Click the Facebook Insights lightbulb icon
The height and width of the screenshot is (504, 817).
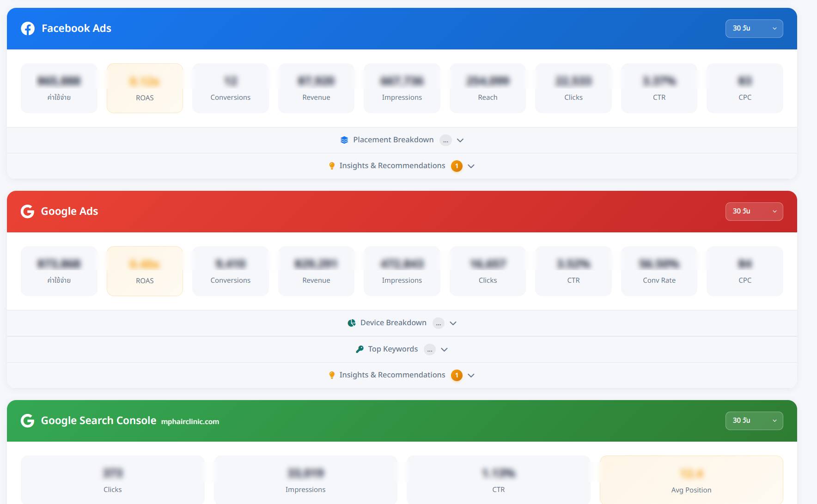[x=332, y=166]
